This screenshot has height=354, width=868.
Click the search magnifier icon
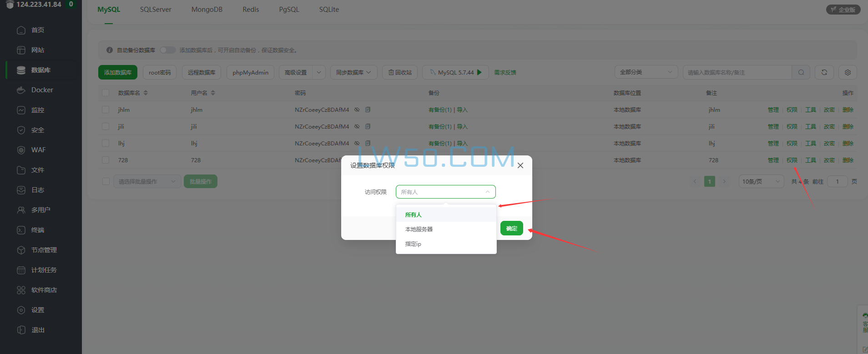(x=801, y=72)
